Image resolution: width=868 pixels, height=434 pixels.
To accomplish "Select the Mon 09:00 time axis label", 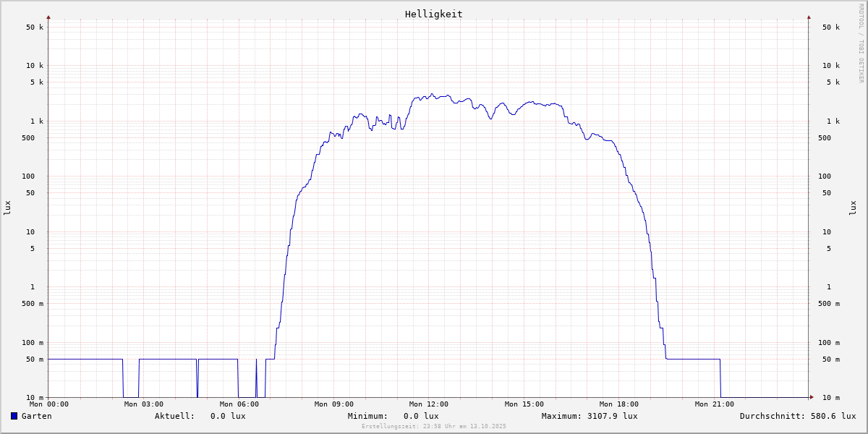I will [x=334, y=404].
